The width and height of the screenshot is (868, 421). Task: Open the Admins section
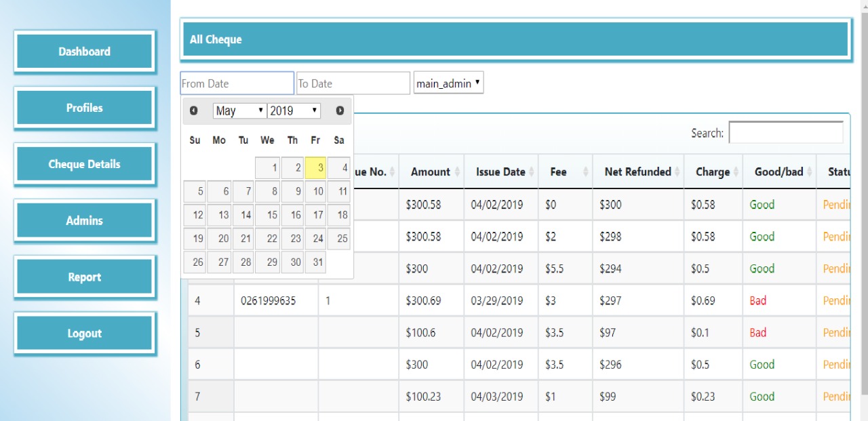pyautogui.click(x=84, y=220)
